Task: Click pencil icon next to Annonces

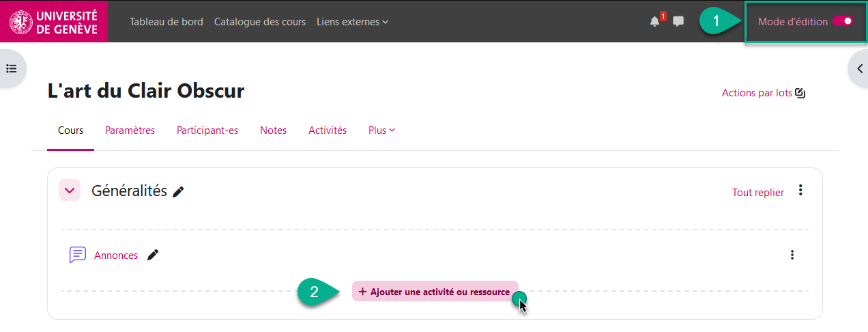Action: click(x=154, y=255)
